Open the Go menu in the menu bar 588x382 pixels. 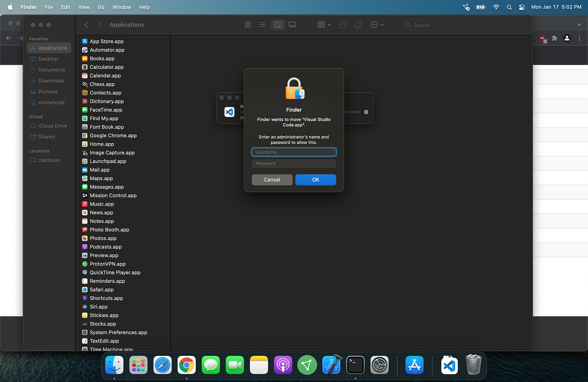coord(101,7)
